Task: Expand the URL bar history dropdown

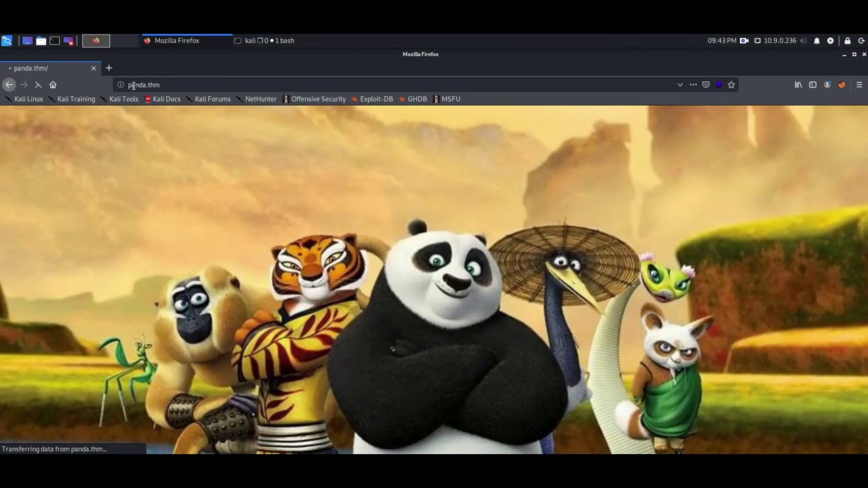Action: pos(679,85)
